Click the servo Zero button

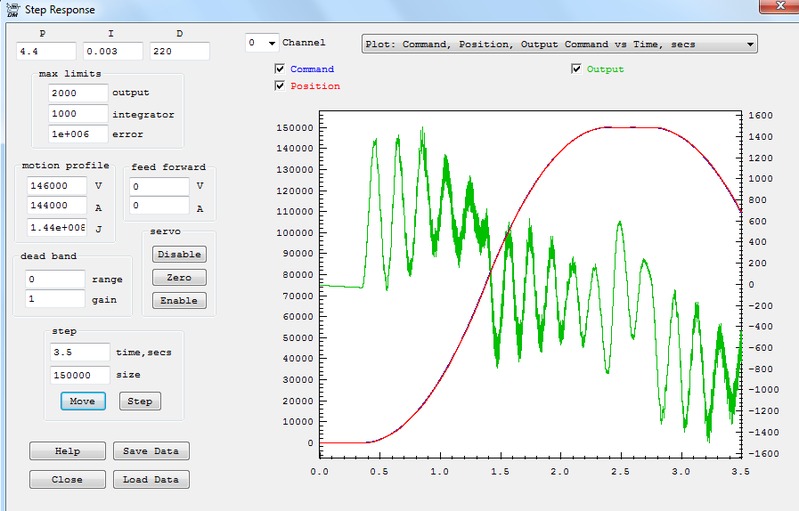tap(179, 277)
